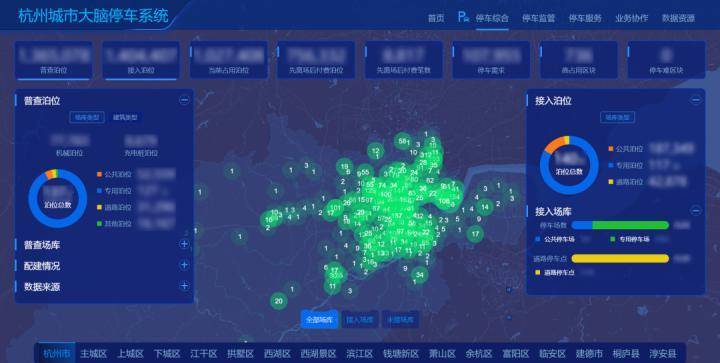
Task: Select the 未接场库 map filter button
Action: point(400,319)
